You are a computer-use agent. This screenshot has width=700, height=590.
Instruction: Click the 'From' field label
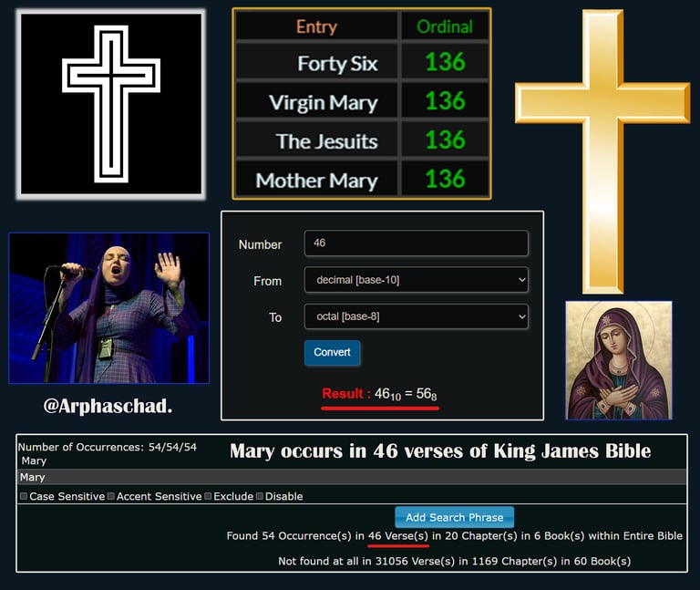pyautogui.click(x=267, y=281)
